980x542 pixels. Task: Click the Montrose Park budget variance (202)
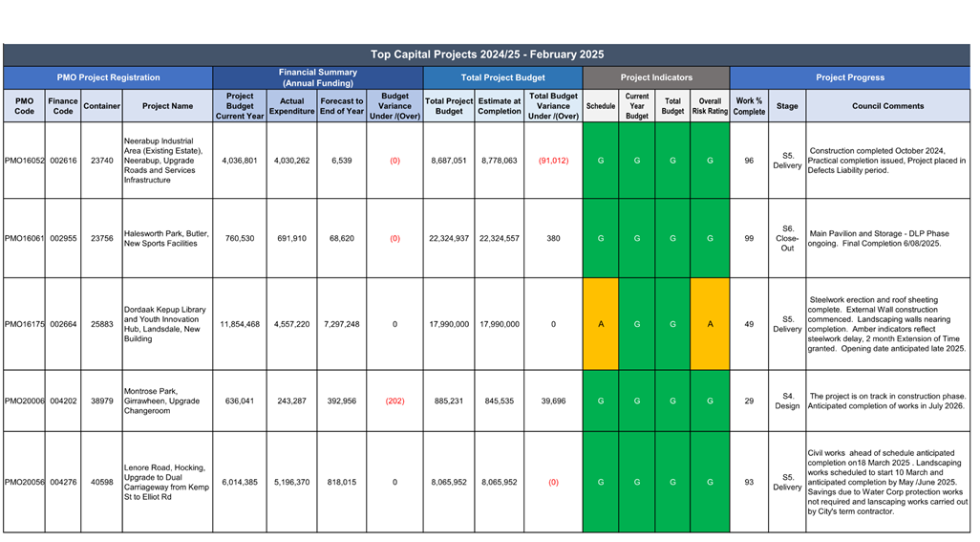point(394,401)
